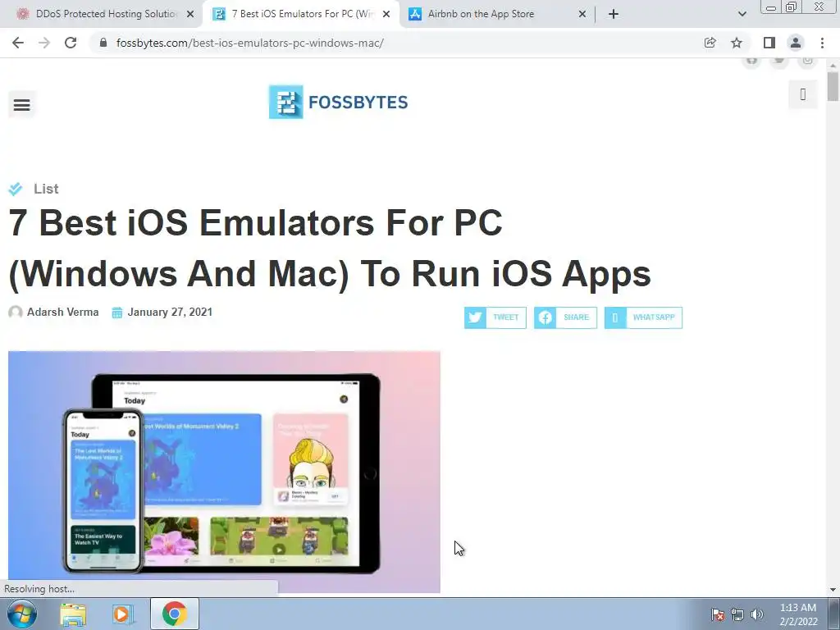Screen dimensions: 840x630
Task: Open the List category link
Action: (x=46, y=189)
